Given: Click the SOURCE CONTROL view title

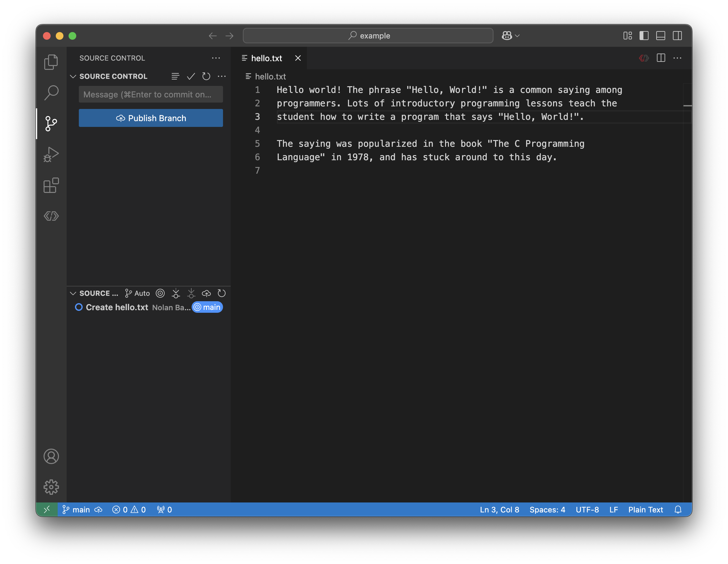Looking at the screenshot, I should tap(112, 58).
